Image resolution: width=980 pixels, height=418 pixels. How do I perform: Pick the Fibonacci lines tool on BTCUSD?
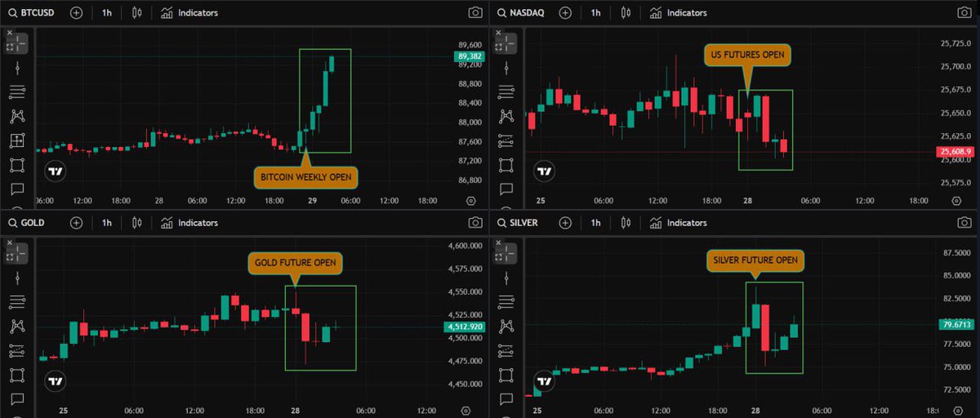[16, 92]
